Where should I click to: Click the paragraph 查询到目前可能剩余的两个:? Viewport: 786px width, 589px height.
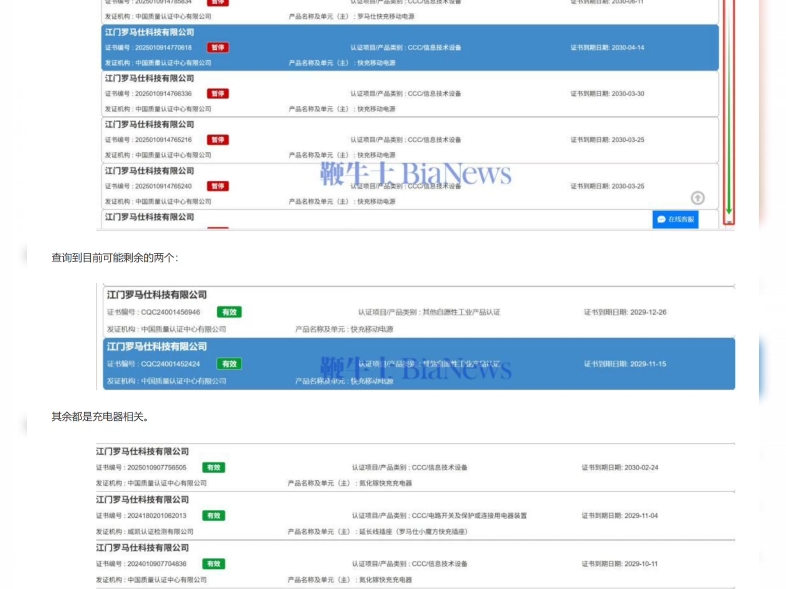point(115,258)
